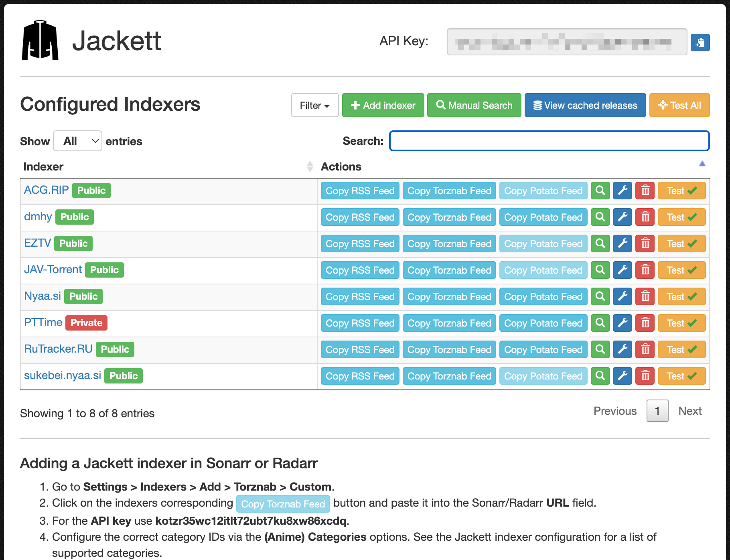Copy Potato Feed for Nyaa.si
This screenshot has width=730, height=560.
[543, 296]
